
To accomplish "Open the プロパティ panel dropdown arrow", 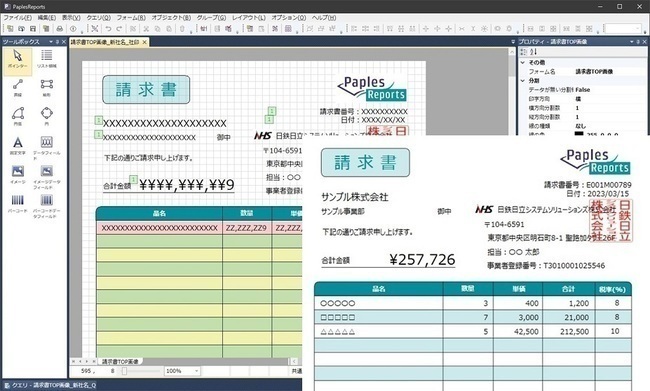I will (x=632, y=42).
